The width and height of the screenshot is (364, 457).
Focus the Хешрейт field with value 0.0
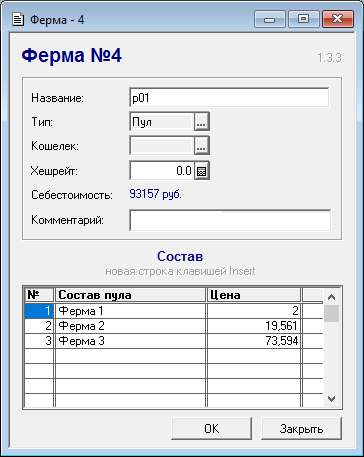161,171
